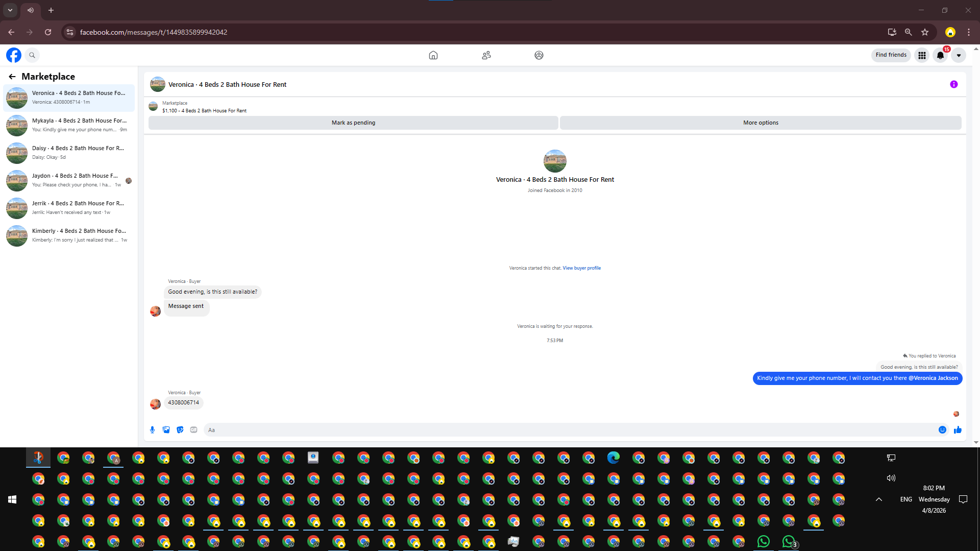This screenshot has height=551, width=980.
Task: Choose a sticker with the sticker icon
Action: [x=180, y=430]
